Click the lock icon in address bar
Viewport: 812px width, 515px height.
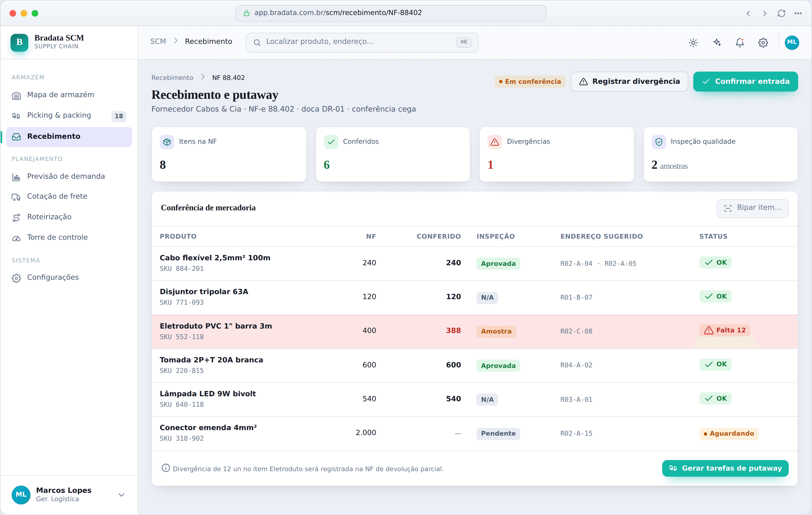(247, 13)
